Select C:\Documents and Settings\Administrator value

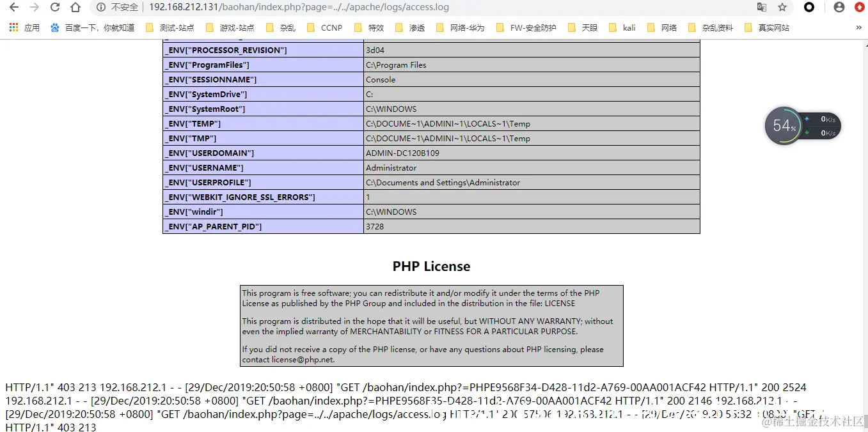(443, 182)
